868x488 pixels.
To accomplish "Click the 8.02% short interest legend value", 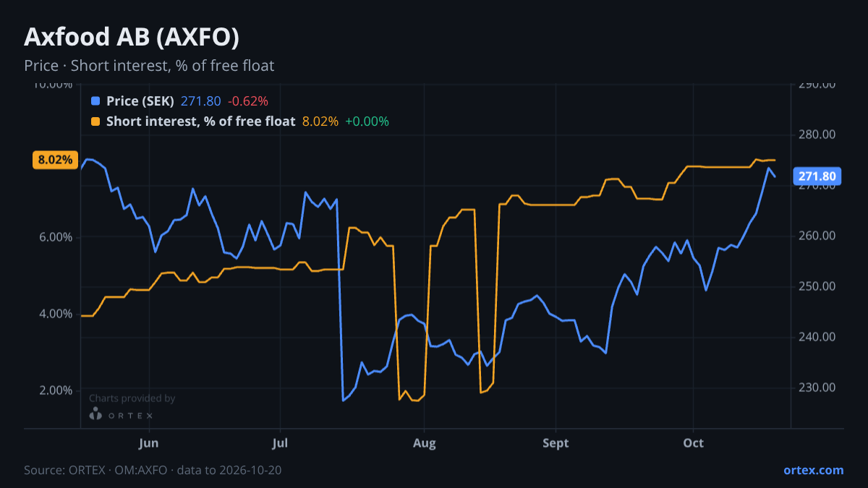I will coord(320,121).
